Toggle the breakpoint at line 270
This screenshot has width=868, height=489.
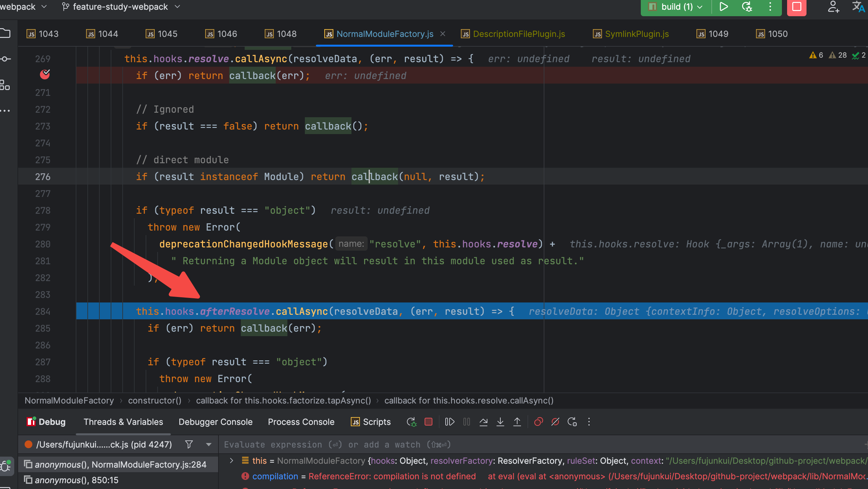click(x=45, y=75)
